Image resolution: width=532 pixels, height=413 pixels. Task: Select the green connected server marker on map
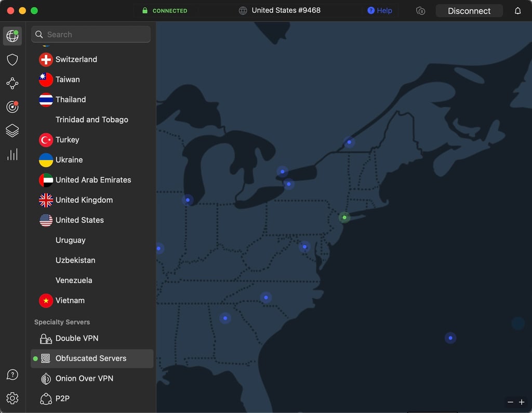pos(344,217)
